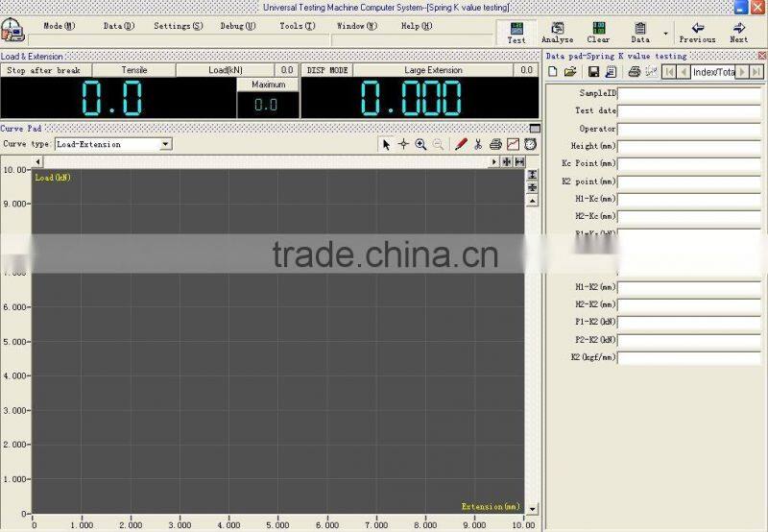Click the Clear toolbar icon

pos(598,33)
